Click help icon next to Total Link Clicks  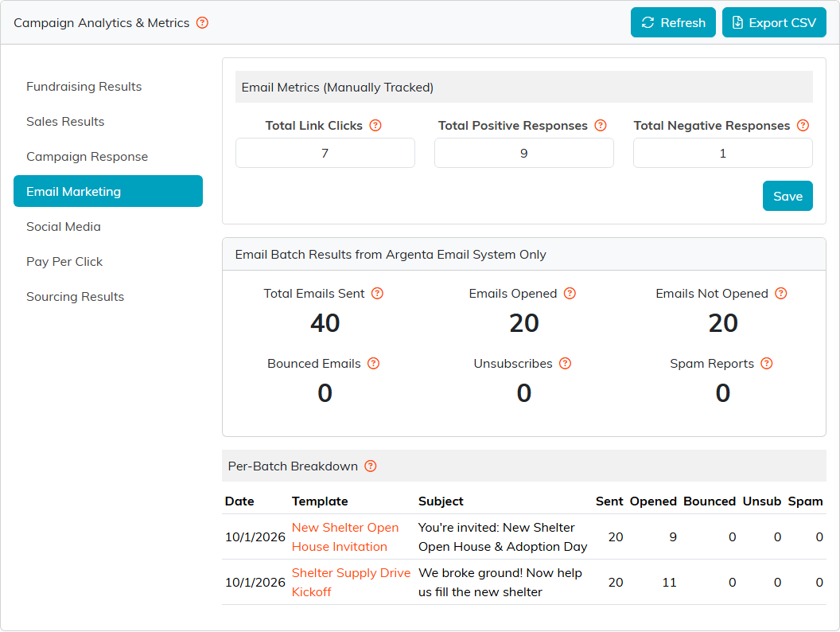point(375,126)
